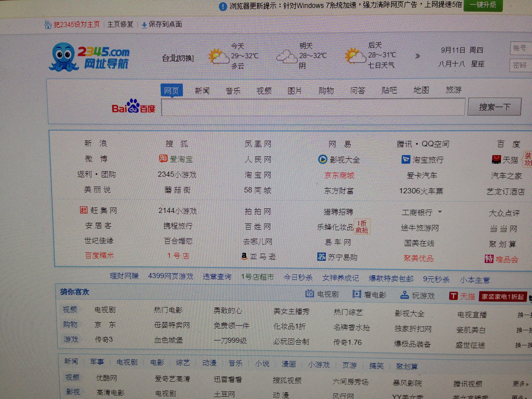The image size is (532, 399).
Task: Open the 星座 horoscope link
Action: pyautogui.click(x=477, y=64)
